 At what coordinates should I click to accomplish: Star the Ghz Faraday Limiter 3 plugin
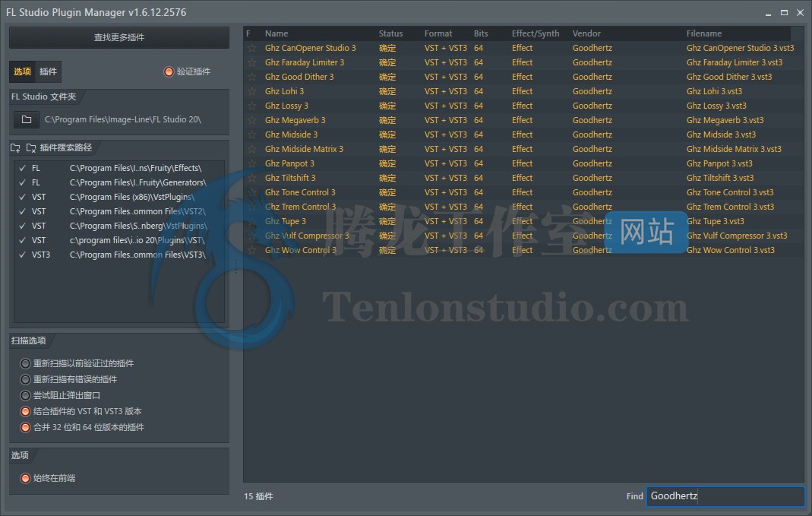tap(251, 62)
